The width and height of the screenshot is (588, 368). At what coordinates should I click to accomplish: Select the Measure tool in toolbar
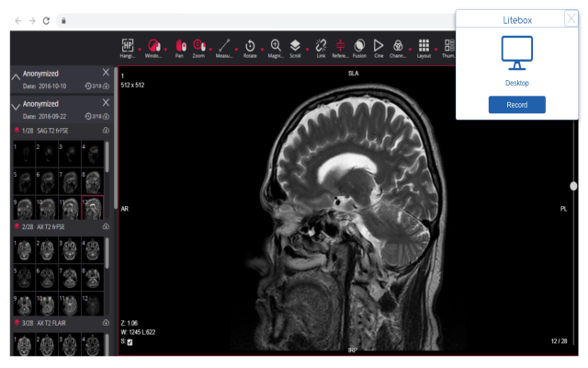223,46
